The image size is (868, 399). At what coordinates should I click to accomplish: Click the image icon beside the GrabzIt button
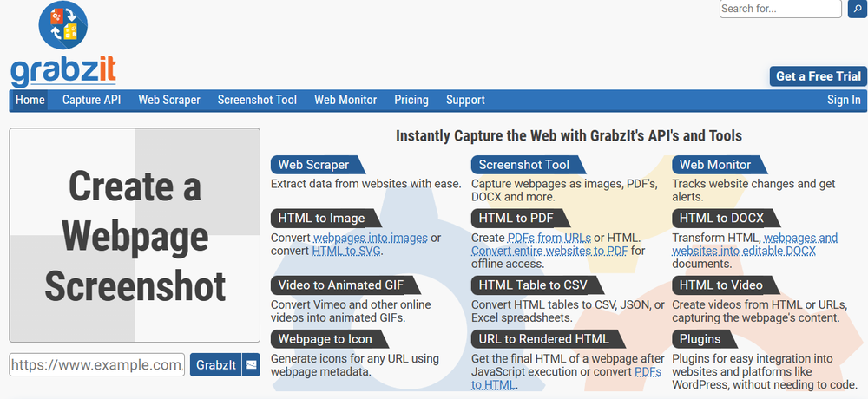click(252, 364)
